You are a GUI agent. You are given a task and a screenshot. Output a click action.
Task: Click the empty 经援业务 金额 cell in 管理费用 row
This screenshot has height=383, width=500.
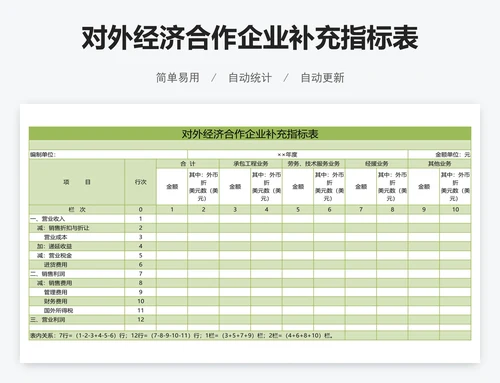click(x=361, y=292)
